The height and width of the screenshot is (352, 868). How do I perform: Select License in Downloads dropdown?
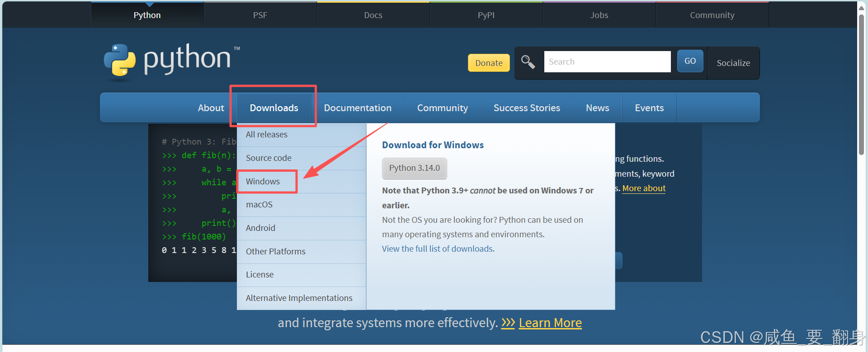[301, 275]
